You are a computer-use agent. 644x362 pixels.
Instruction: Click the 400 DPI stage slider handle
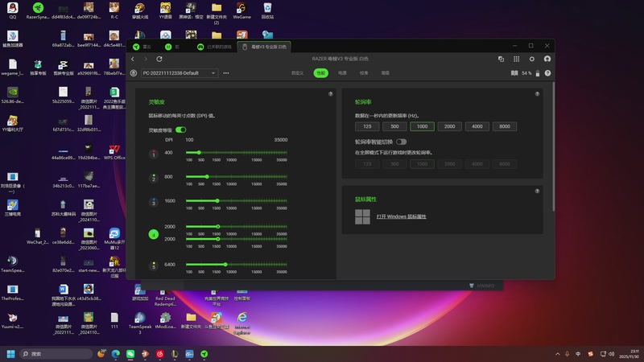(x=199, y=153)
